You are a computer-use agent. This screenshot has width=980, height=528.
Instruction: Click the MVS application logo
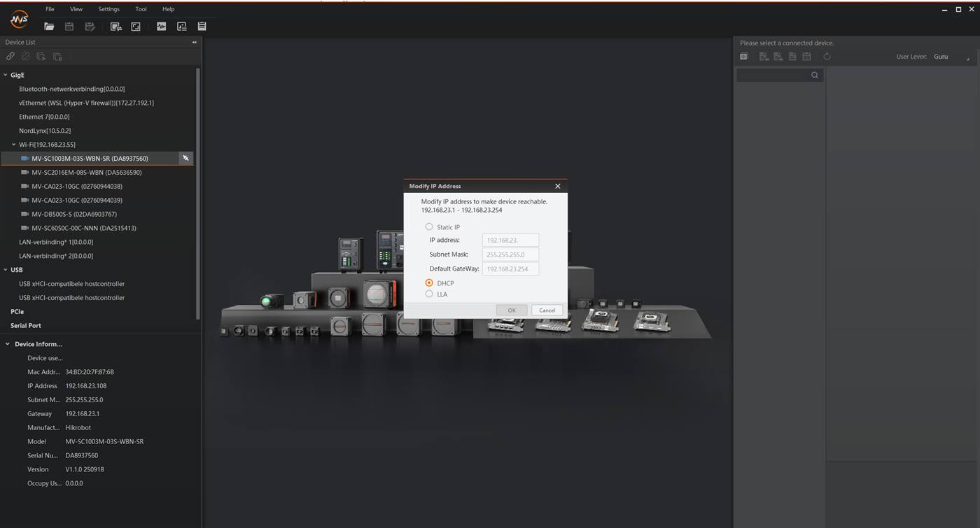[x=19, y=19]
